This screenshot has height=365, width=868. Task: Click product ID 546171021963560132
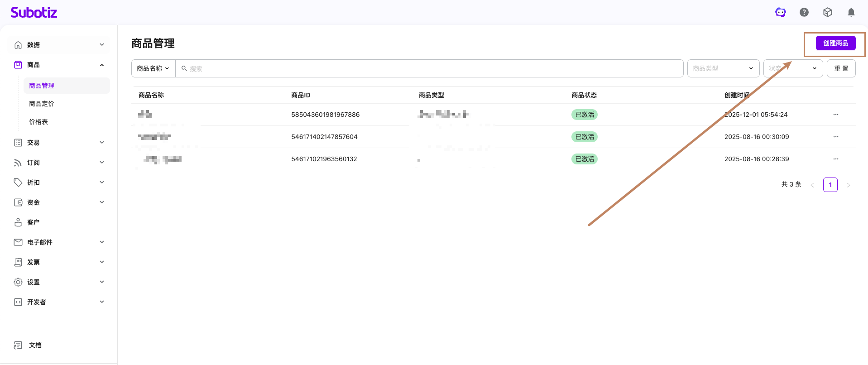[x=324, y=159]
